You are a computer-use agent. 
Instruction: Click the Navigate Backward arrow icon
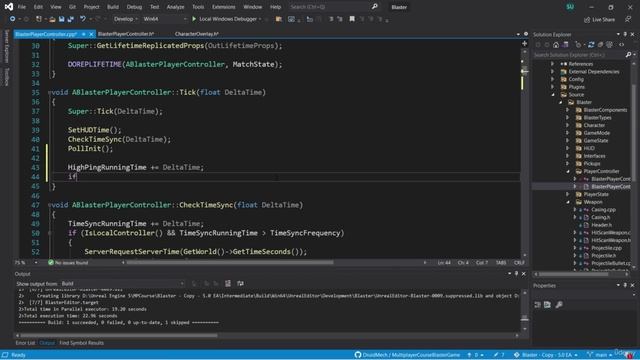coord(13,19)
